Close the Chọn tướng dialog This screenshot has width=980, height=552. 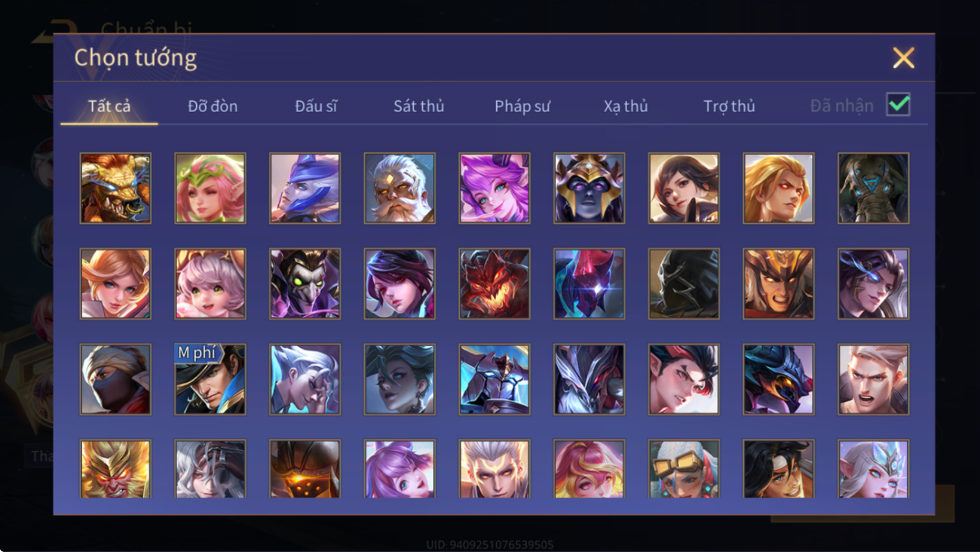[903, 58]
